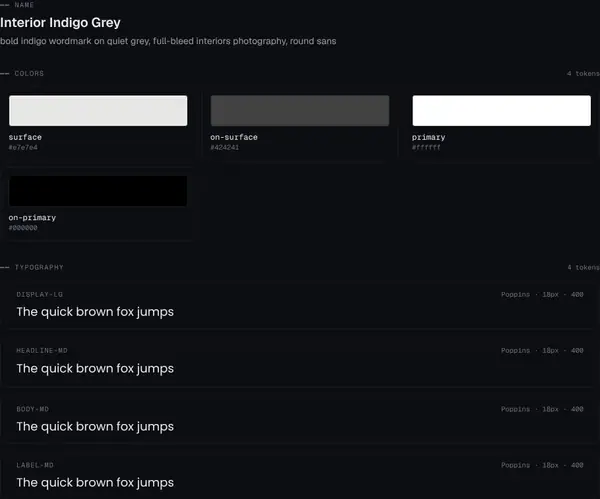Viewport: 600px width, 499px height.
Task: Click the description starting 'bold indigo wordmark'
Action: tap(168, 41)
